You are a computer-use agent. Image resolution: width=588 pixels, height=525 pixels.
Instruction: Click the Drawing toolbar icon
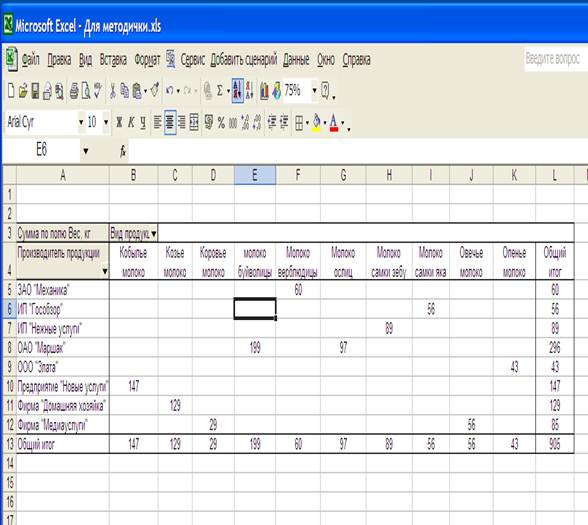click(x=277, y=91)
